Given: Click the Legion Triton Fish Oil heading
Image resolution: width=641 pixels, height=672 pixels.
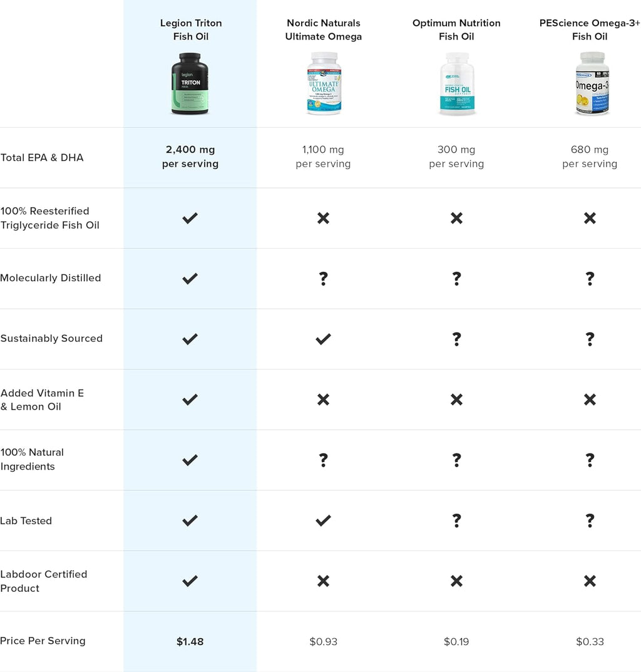Looking at the screenshot, I should tap(191, 29).
